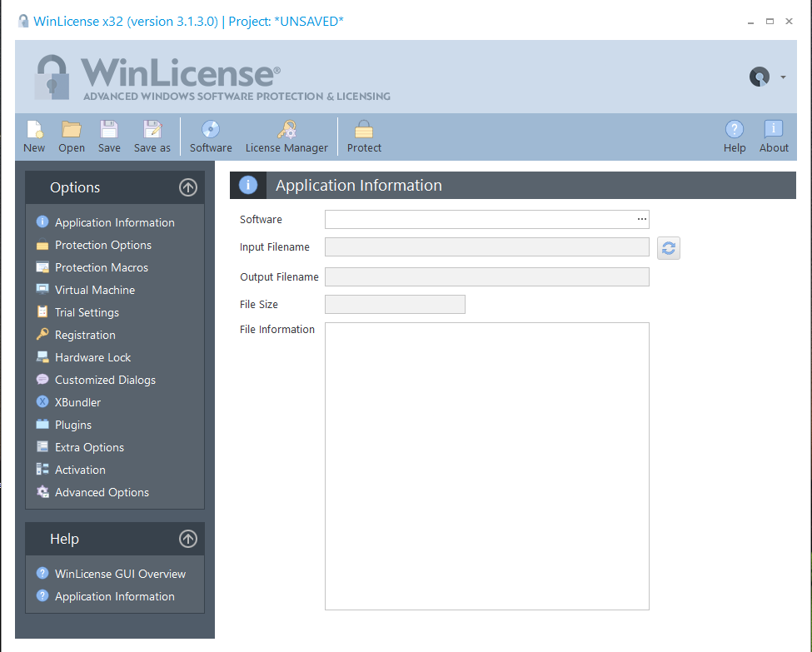Collapse the Help panel arrow

[188, 539]
